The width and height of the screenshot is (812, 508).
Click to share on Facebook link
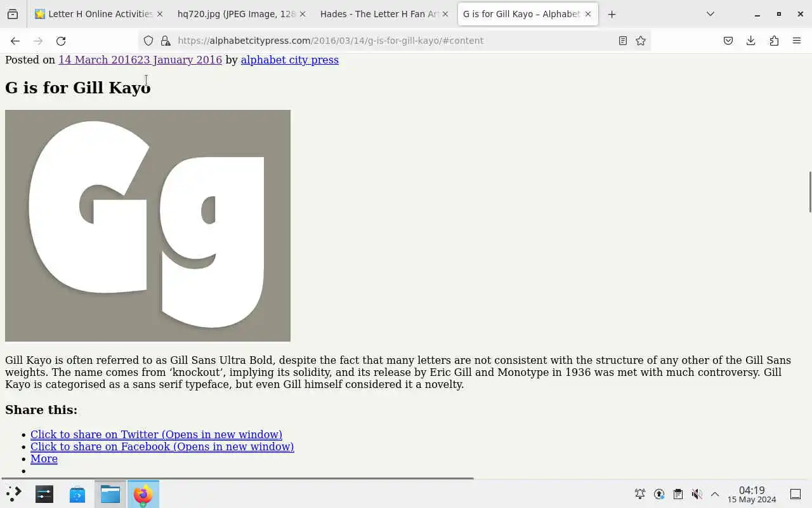(x=162, y=446)
